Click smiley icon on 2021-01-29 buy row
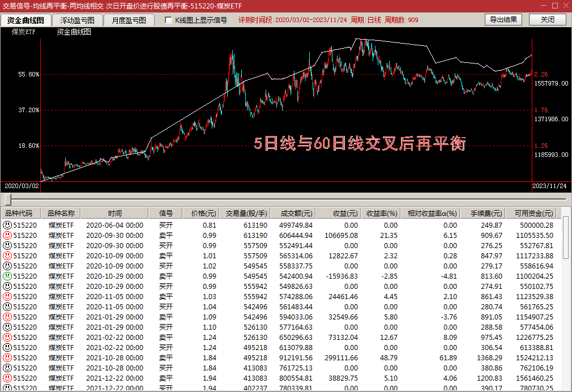Viewport: 572px width, 392px height. (x=7, y=327)
